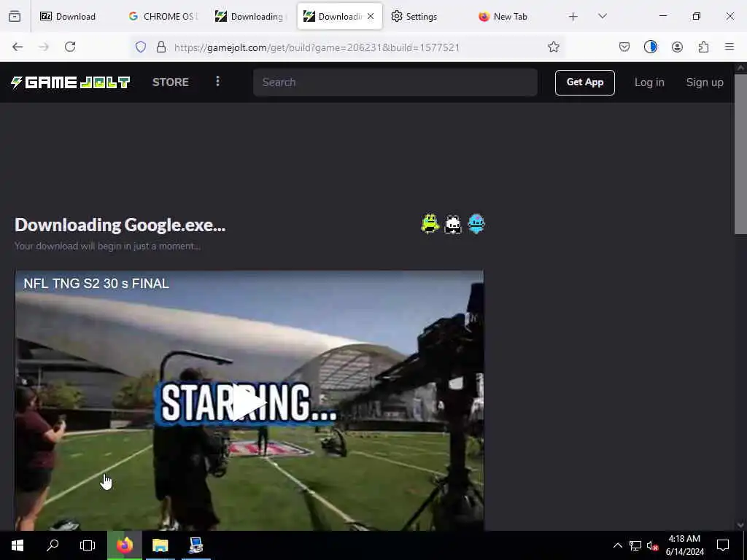The image size is (747, 560).
Task: Open the half-circle blue extension icon
Action: [650, 47]
